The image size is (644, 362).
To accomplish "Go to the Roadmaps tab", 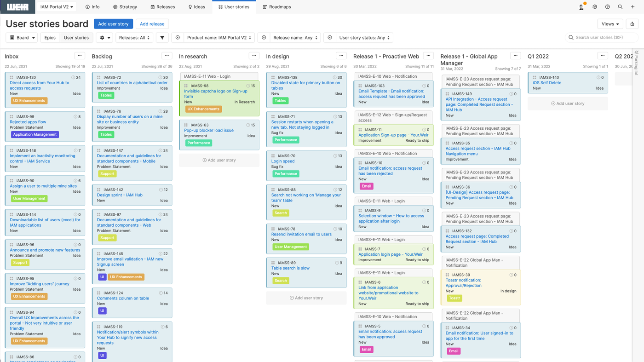I will (277, 7).
